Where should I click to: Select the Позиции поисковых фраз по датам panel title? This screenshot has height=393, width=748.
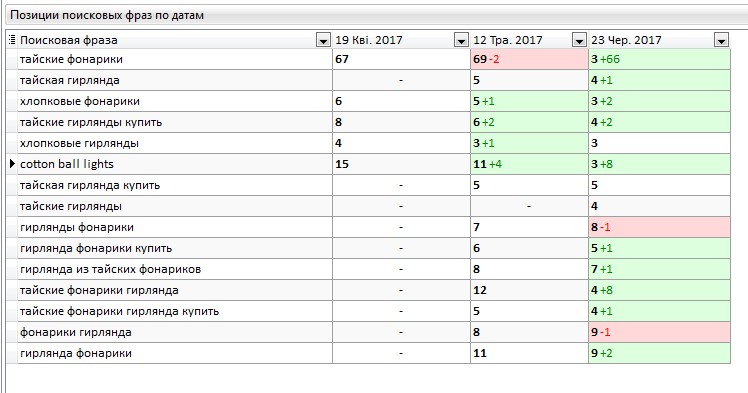coord(107,15)
